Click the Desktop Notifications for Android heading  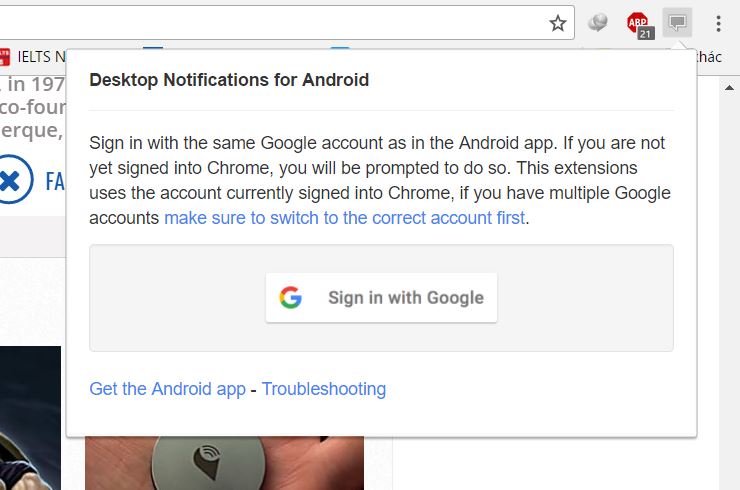[x=229, y=80]
